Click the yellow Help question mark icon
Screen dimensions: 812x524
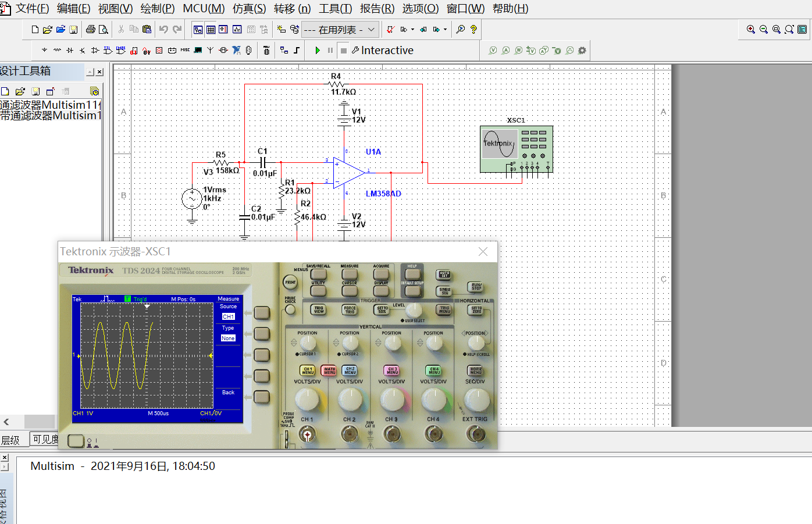473,29
